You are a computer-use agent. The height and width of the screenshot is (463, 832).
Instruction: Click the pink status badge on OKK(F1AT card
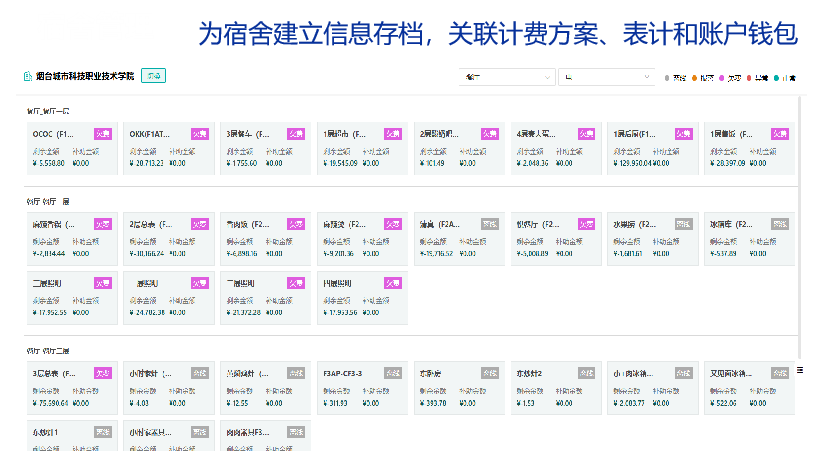(x=200, y=134)
